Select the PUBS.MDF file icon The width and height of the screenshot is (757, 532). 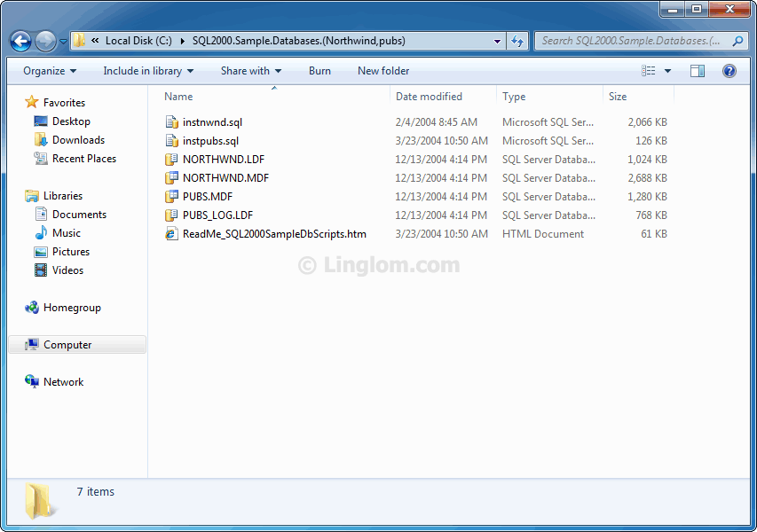tap(171, 196)
